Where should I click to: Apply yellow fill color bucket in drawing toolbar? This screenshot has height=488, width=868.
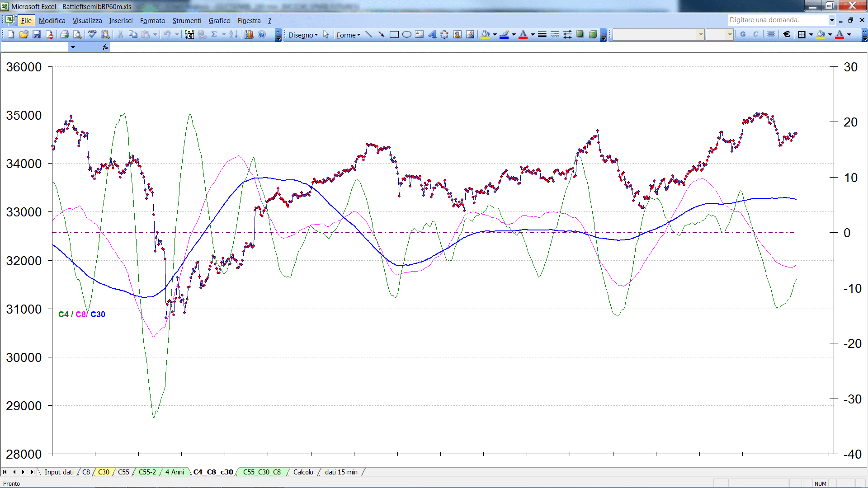(x=486, y=34)
